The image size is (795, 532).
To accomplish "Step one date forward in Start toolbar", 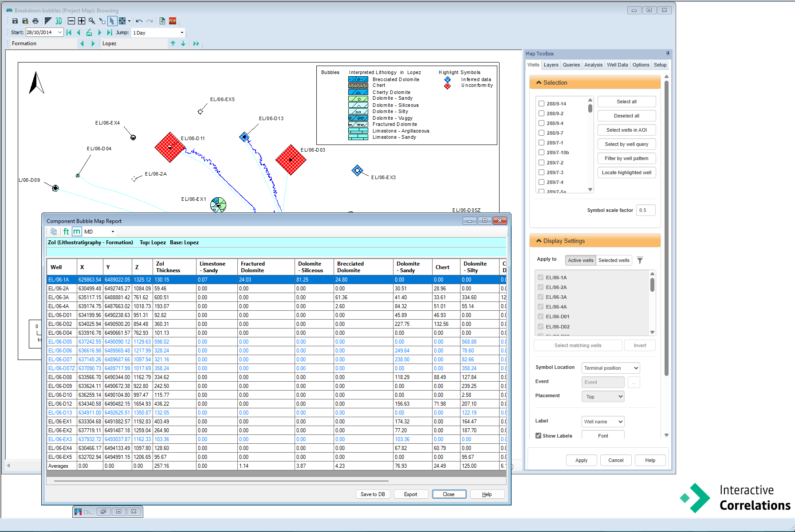I will (99, 32).
